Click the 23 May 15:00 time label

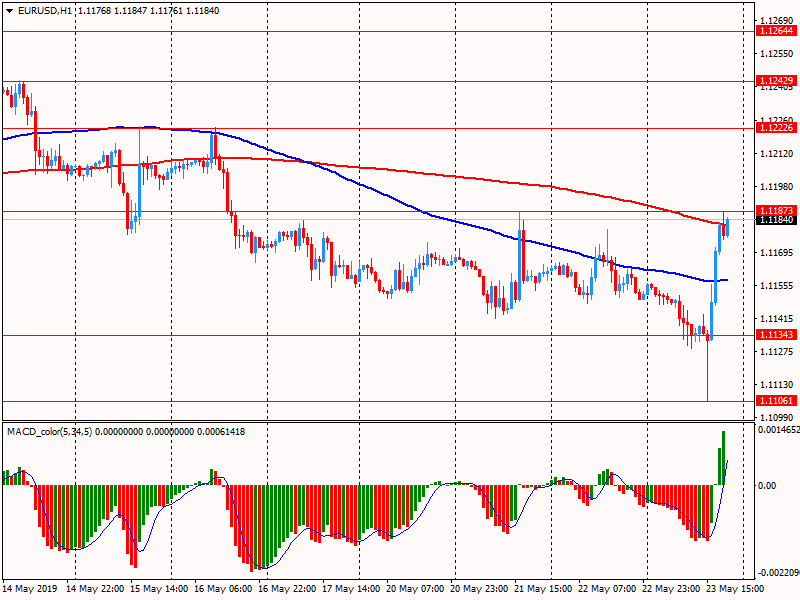(735, 589)
